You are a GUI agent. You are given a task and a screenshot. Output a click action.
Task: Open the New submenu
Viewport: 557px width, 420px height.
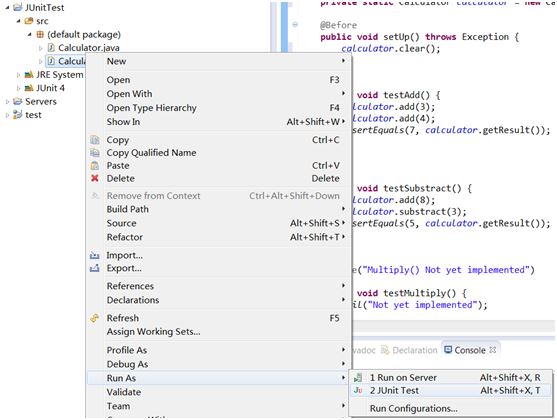(218, 61)
